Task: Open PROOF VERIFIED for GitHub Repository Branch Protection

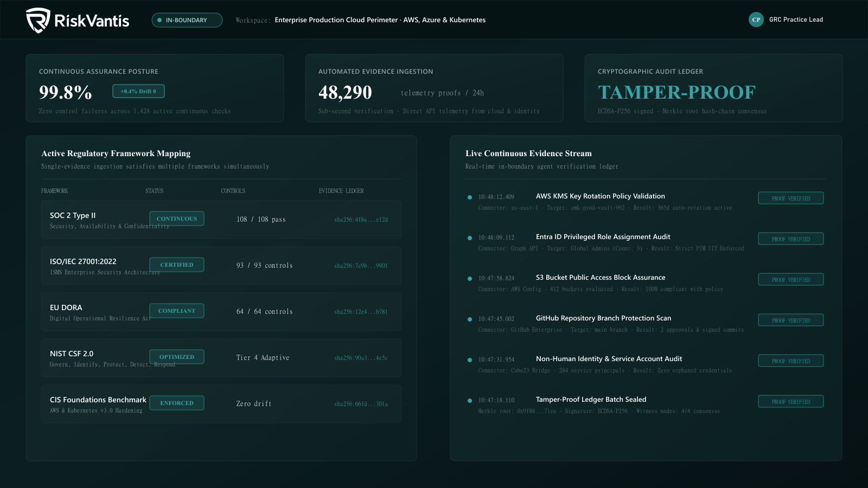Action: click(791, 320)
